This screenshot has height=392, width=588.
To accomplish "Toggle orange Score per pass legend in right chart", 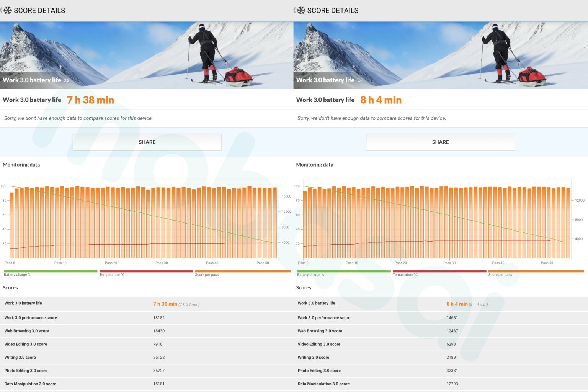I will [x=536, y=273].
